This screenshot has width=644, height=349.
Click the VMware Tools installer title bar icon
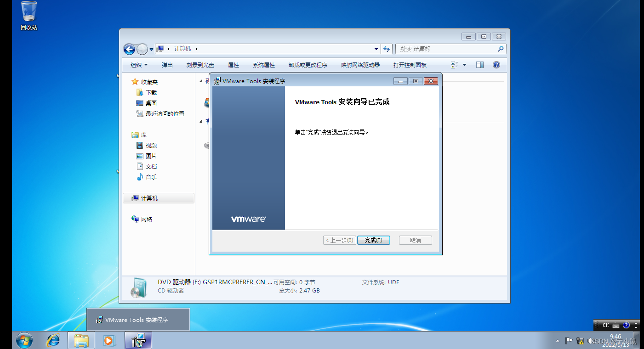pyautogui.click(x=217, y=81)
